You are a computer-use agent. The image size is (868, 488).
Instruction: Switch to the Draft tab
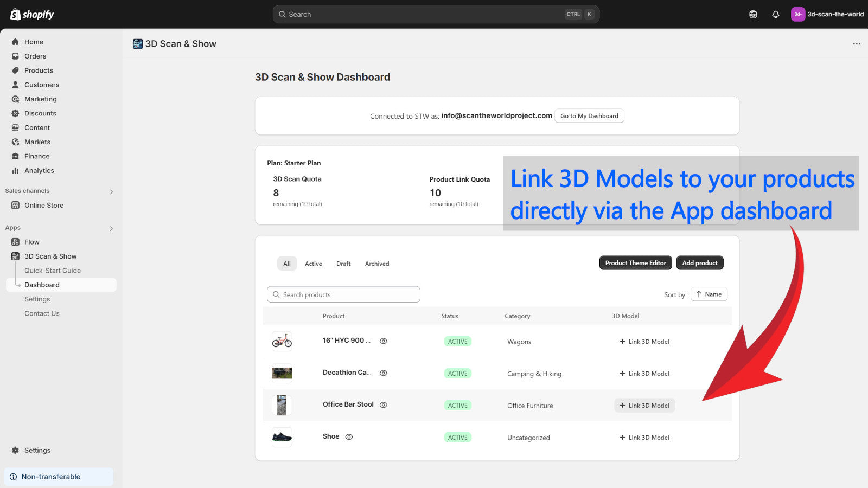point(343,264)
